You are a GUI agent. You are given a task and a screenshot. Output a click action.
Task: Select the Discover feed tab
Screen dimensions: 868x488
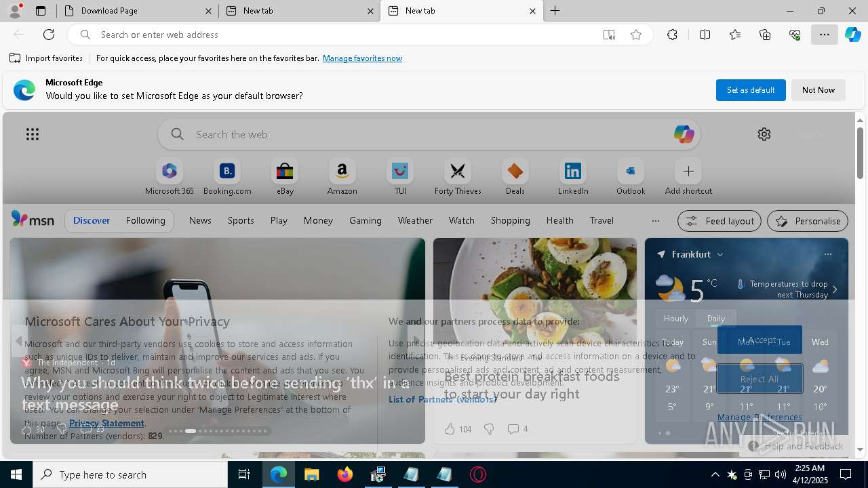tap(92, 220)
